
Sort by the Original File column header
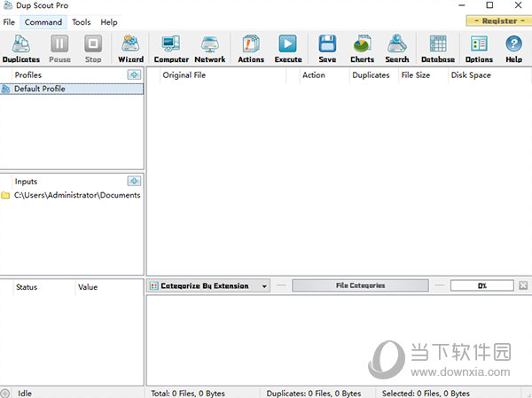[224, 75]
